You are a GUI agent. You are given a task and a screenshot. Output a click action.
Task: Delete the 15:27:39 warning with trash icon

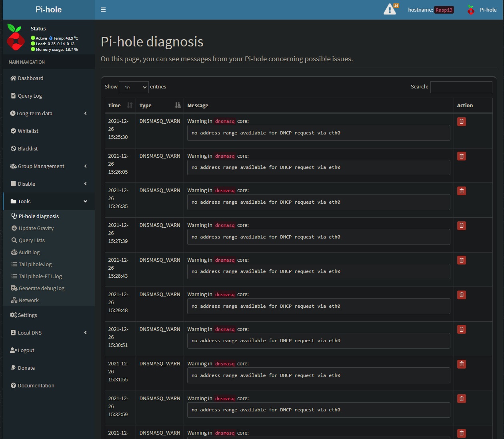coord(462,226)
